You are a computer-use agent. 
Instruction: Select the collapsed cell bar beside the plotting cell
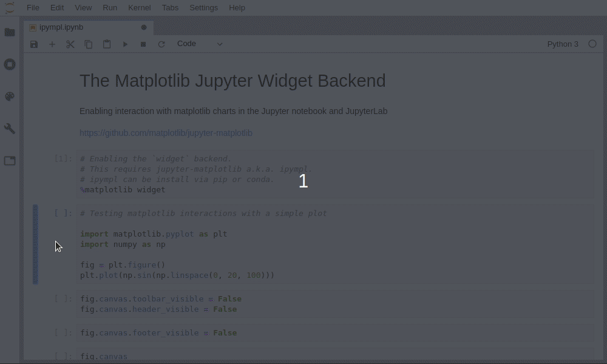[35, 244]
